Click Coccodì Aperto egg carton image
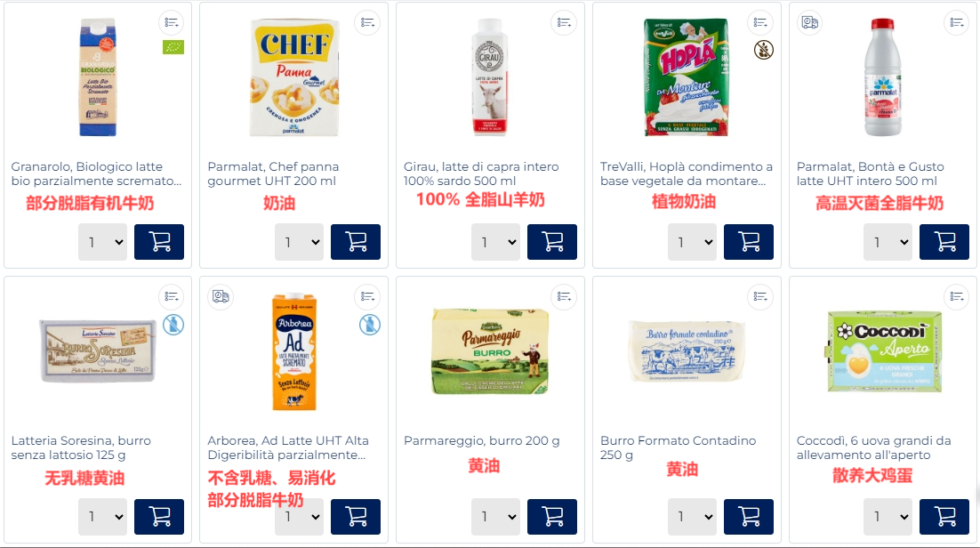The height and width of the screenshot is (548, 980). [x=884, y=351]
